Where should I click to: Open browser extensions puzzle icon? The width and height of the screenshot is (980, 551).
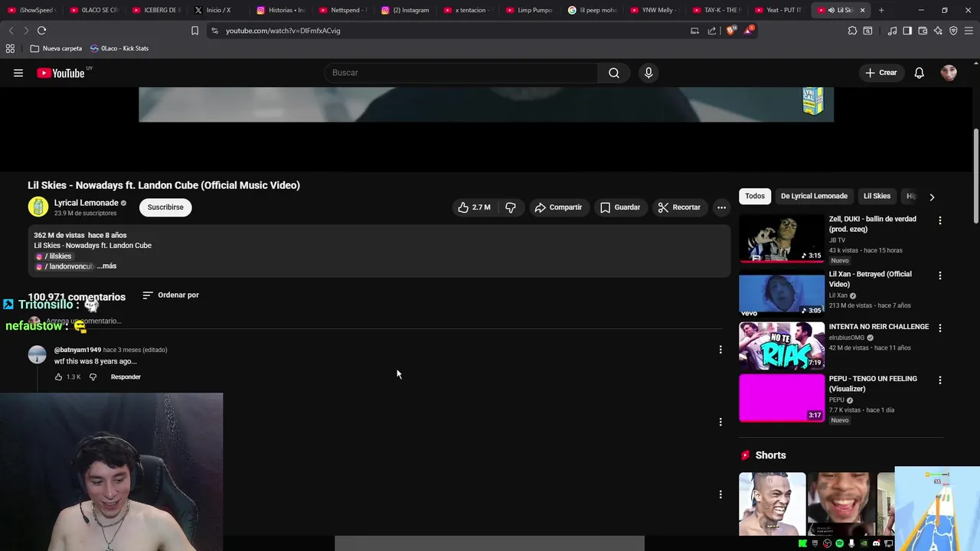(x=852, y=31)
